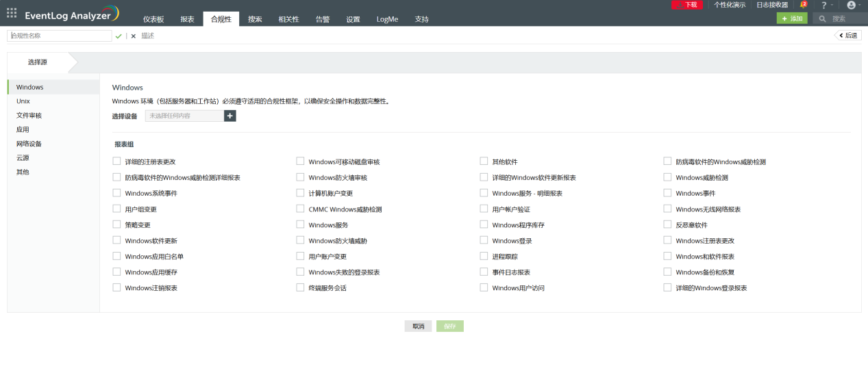Viewport: 868px width, 386px height.
Task: Open the 告警 alerts tab
Action: pos(322,19)
